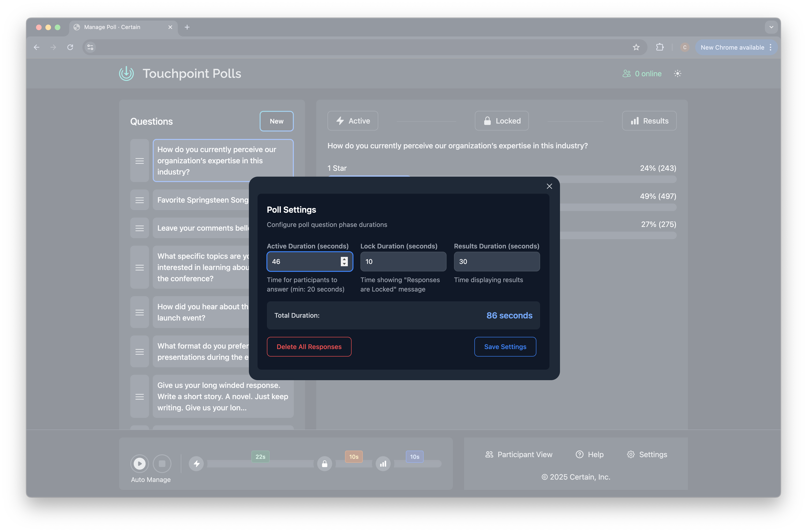The height and width of the screenshot is (532, 807).
Task: Reload the page
Action: click(x=70, y=47)
